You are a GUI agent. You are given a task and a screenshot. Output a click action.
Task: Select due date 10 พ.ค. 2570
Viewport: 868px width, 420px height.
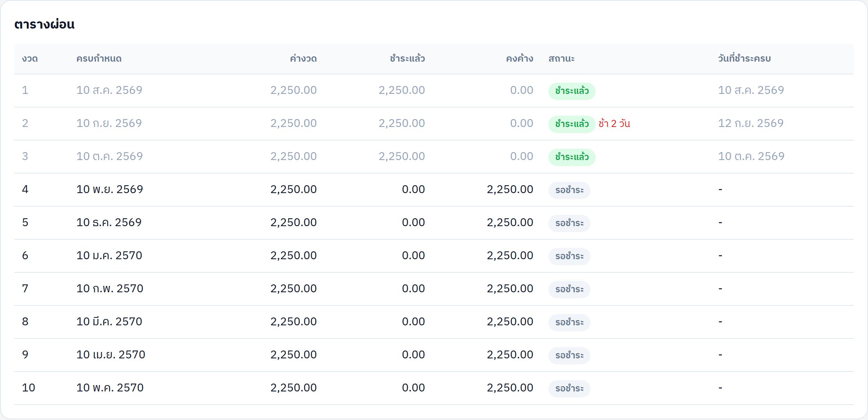(110, 388)
